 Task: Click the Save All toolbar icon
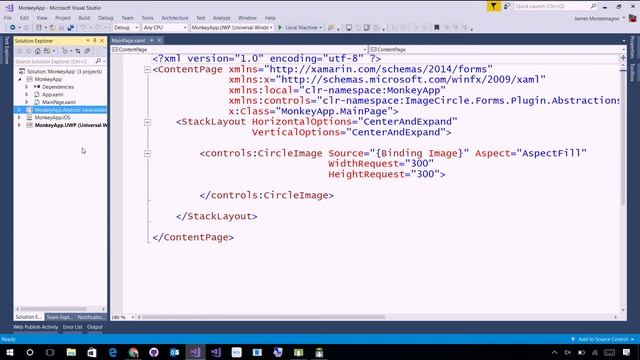coord(71,27)
